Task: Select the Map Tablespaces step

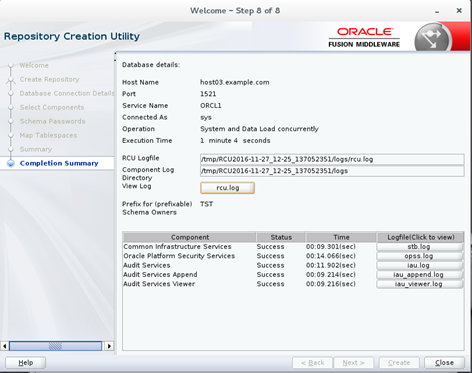Action: 48,135
